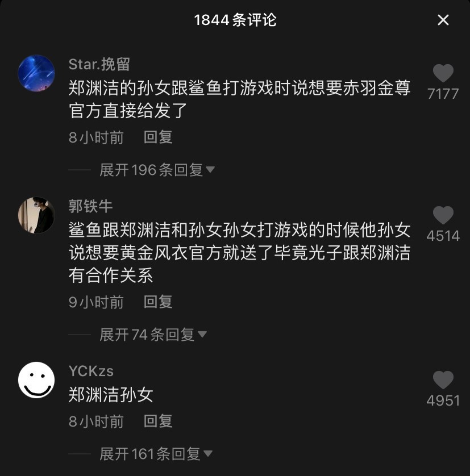470x476 pixels.
Task: Open YCKzs's smiley-face avatar
Action: (36, 380)
